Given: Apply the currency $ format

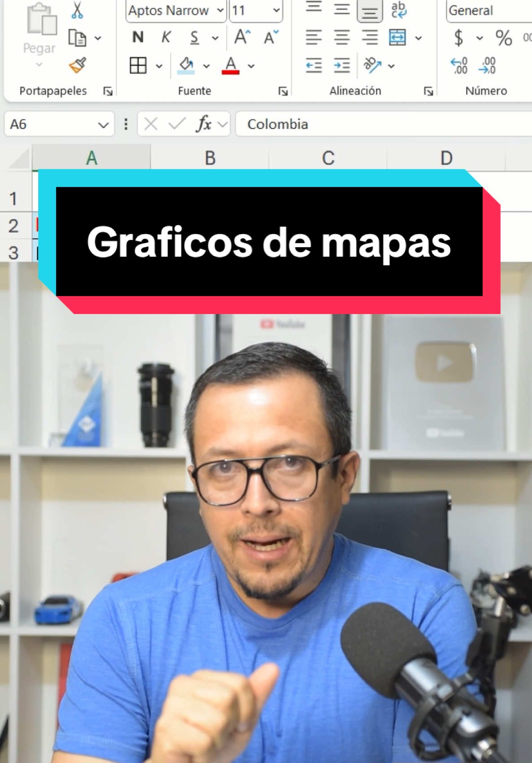Looking at the screenshot, I should pos(458,38).
